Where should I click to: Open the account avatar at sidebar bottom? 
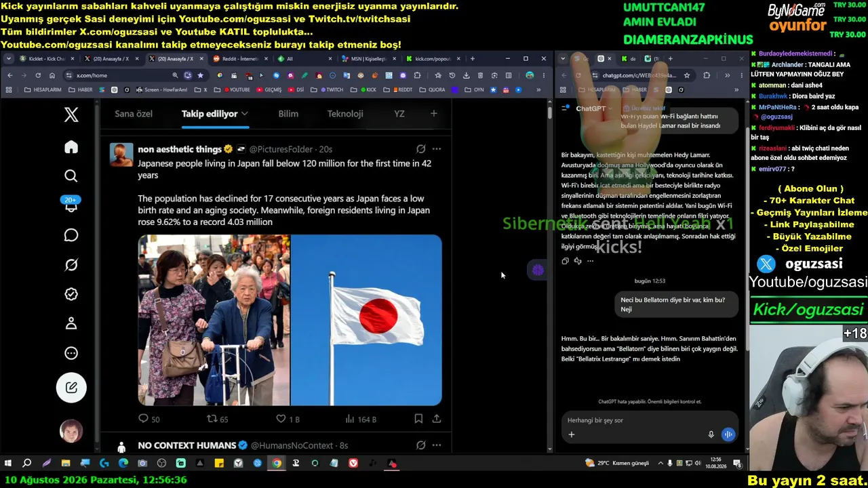tap(71, 431)
